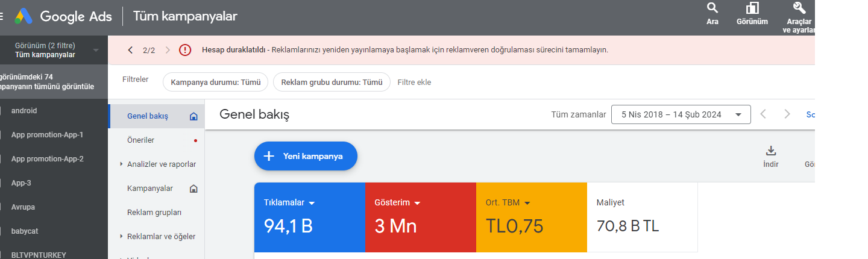Screen dimensions: 868x259
Task: Click the Tüm zamanlar label
Action: coord(579,114)
